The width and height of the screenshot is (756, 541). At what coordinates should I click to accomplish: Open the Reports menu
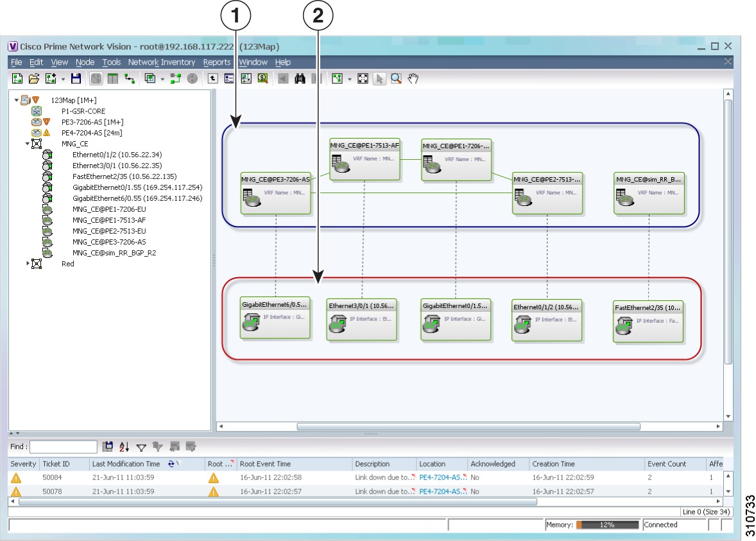[x=216, y=62]
